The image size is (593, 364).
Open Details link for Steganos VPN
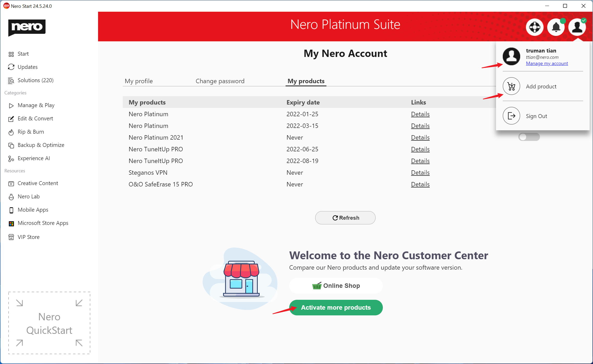coord(420,173)
